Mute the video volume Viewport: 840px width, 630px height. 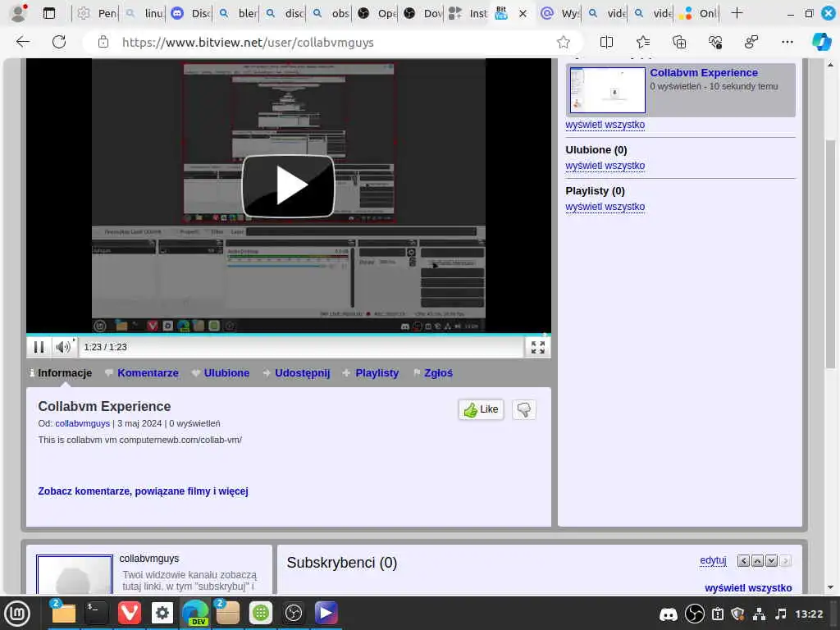pos(63,347)
